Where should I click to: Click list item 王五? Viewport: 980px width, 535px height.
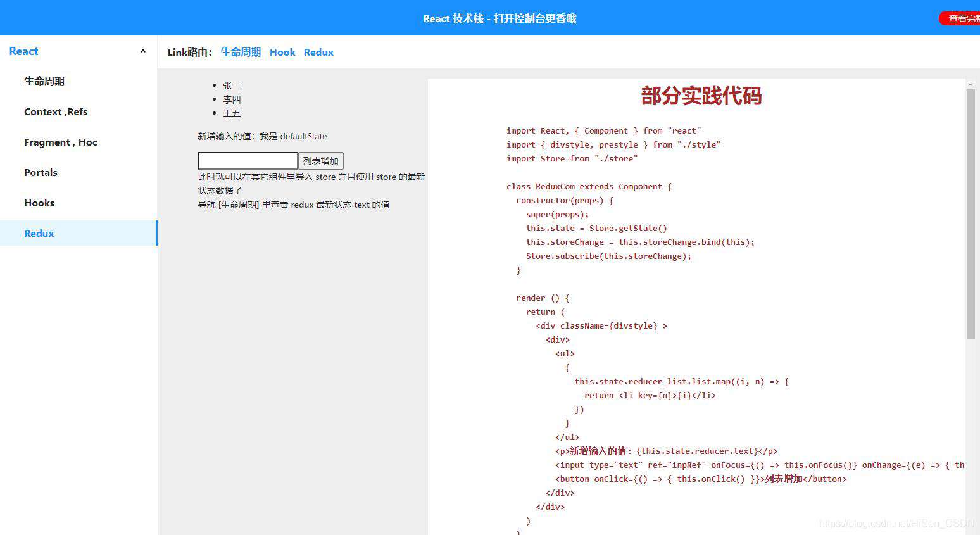[x=232, y=113]
